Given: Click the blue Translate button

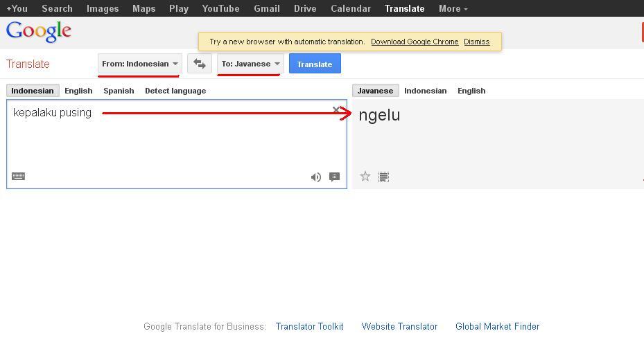Looking at the screenshot, I should [x=315, y=64].
